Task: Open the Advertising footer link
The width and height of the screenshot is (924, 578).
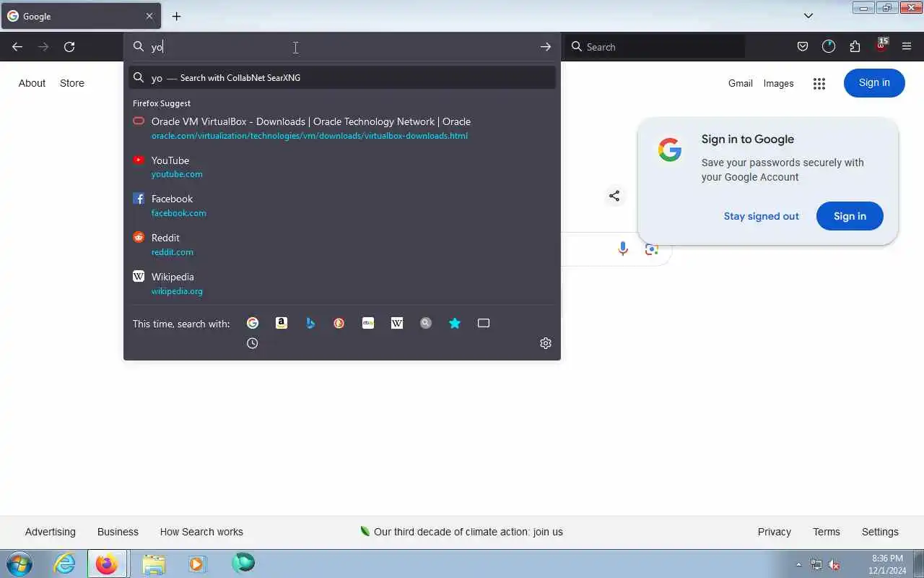Action: [x=50, y=532]
